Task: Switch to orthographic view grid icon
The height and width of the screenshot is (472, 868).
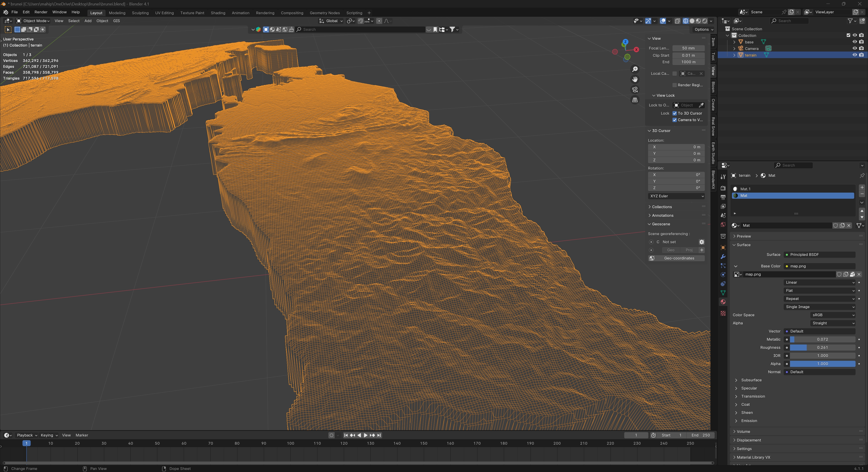Action: click(635, 100)
